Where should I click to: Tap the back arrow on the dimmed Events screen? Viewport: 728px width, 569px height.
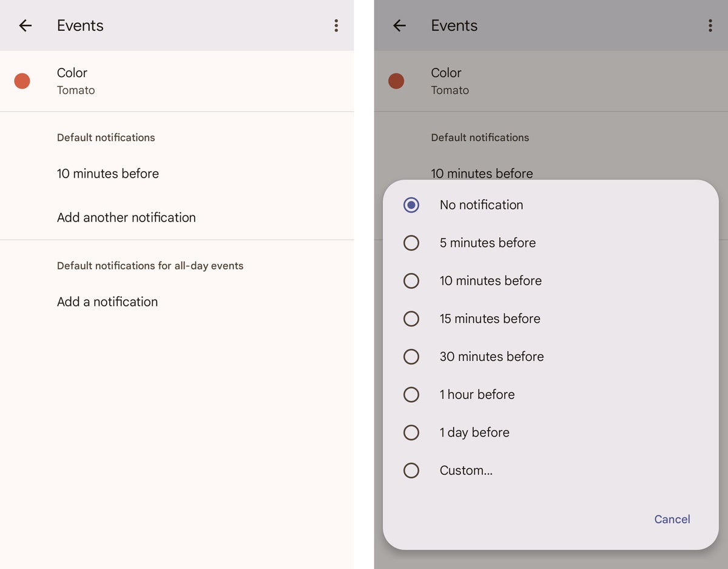(399, 25)
